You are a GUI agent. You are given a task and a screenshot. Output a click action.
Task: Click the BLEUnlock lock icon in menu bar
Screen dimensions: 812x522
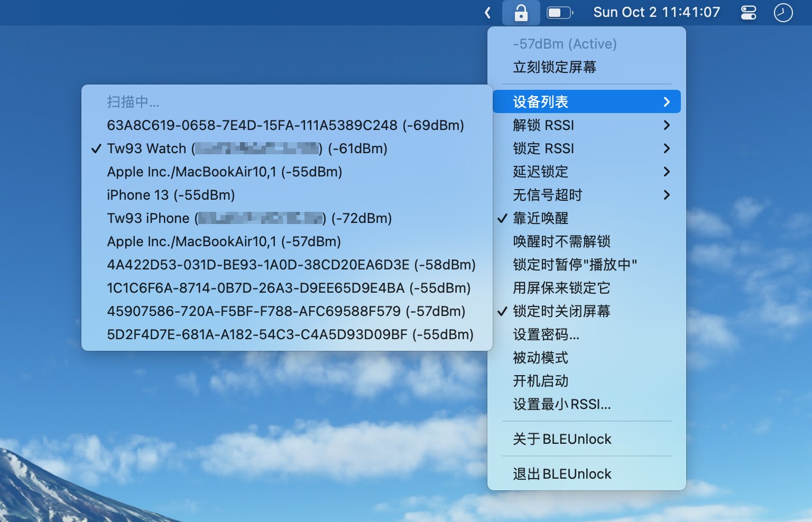pos(520,12)
